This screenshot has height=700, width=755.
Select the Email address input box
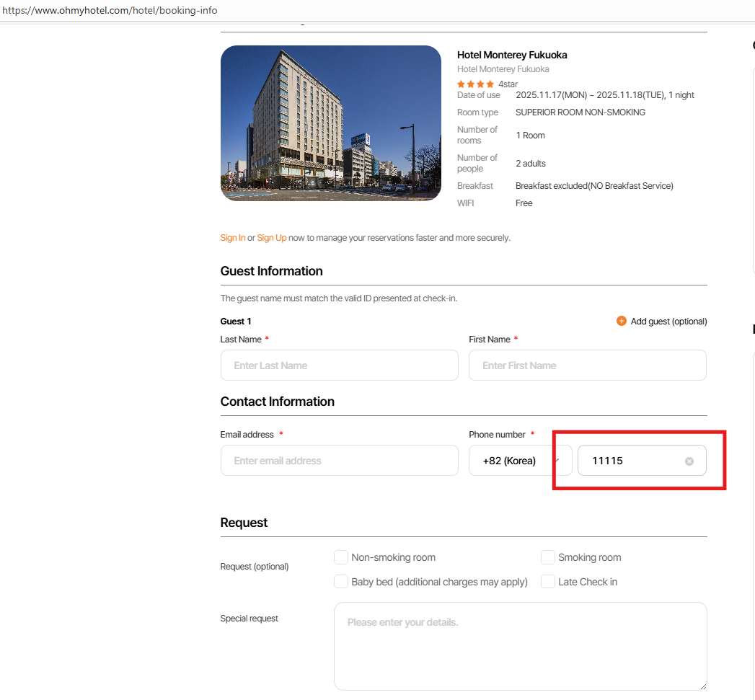[339, 461]
